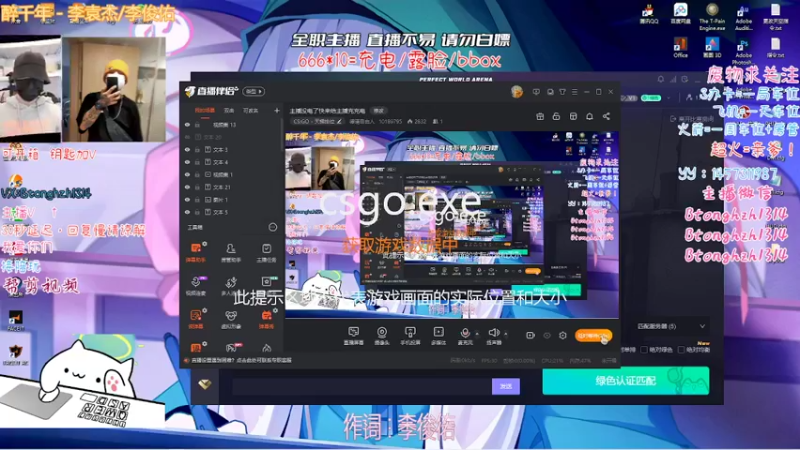
Task: Click the share icon above preview
Action: pos(606,116)
